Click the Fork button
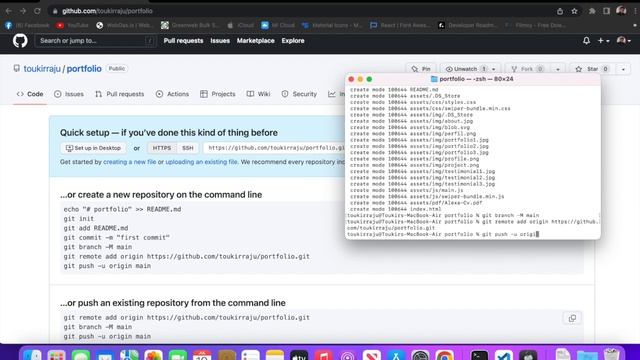The image size is (640, 360). 527,69
